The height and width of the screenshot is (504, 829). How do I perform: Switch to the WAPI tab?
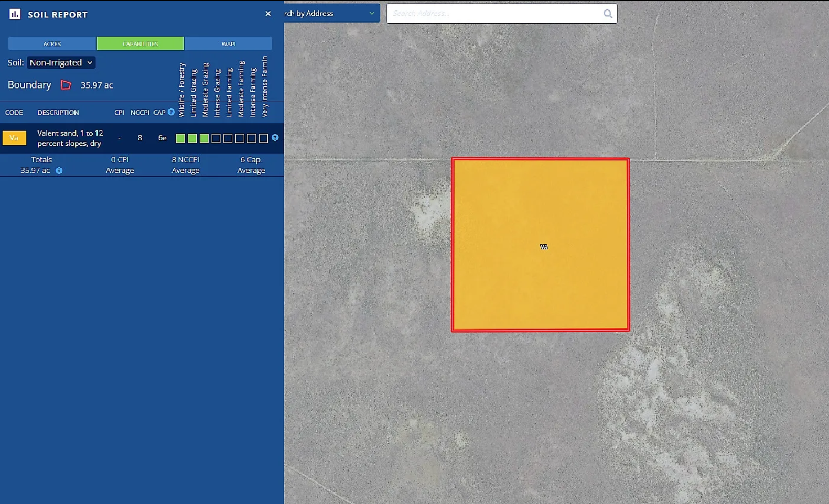point(228,43)
